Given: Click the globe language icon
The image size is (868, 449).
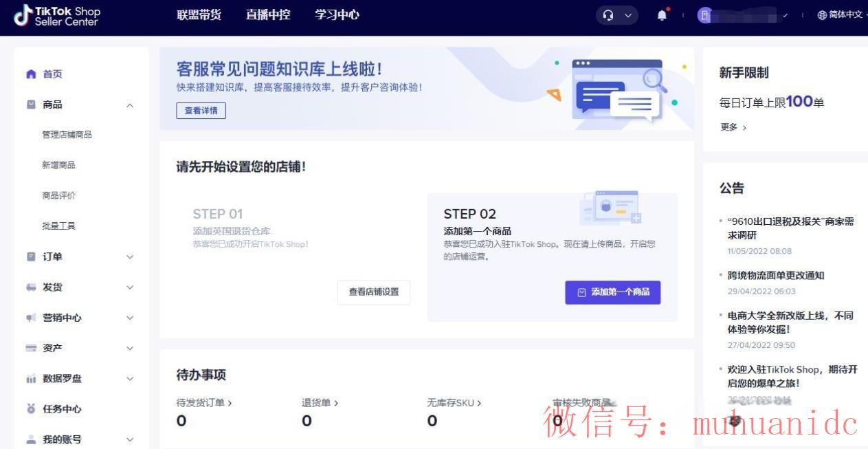Looking at the screenshot, I should click(x=822, y=15).
